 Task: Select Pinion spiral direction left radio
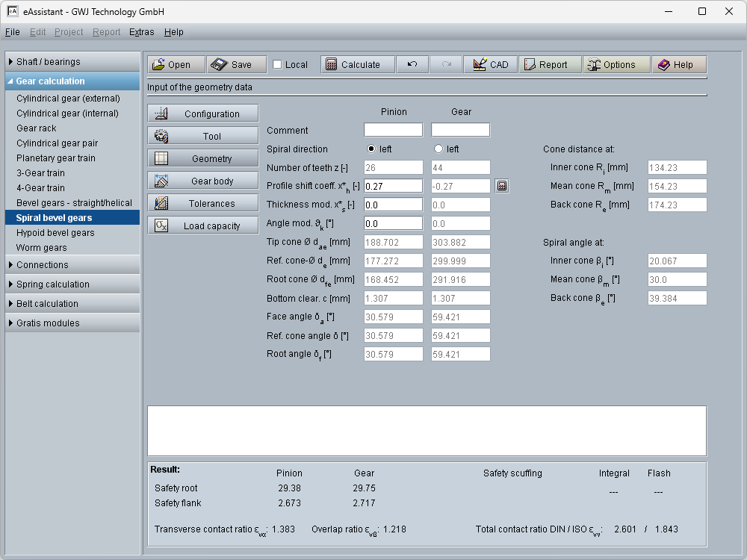(x=371, y=149)
